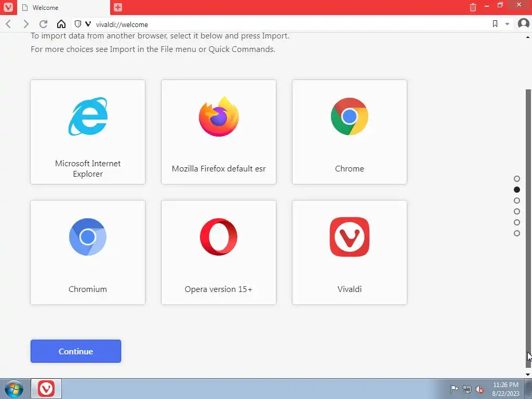
Task: Bookmark the current page
Action: coord(495,24)
